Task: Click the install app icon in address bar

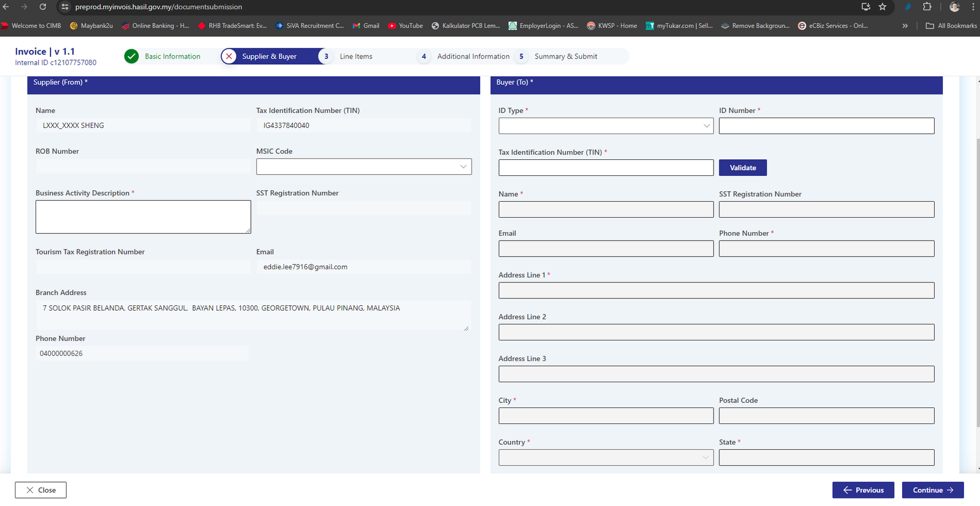Action: click(865, 7)
